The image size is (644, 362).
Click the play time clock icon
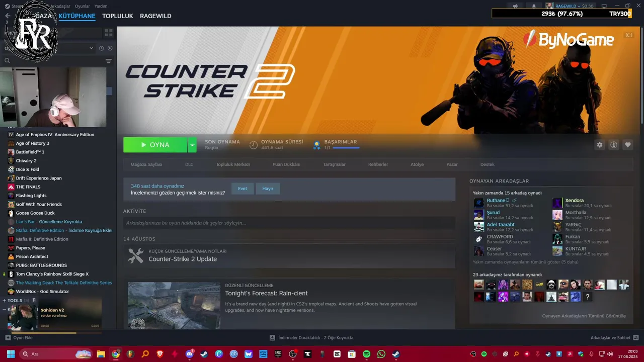(254, 145)
